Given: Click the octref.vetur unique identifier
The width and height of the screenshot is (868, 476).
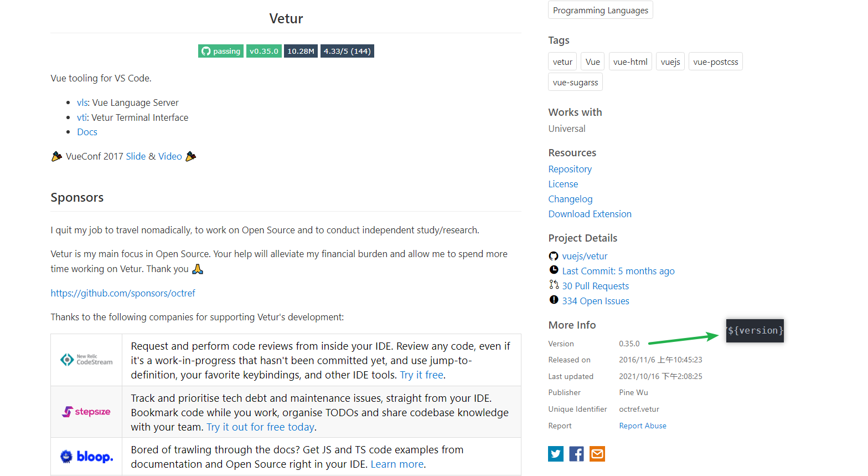Looking at the screenshot, I should pos(639,409).
